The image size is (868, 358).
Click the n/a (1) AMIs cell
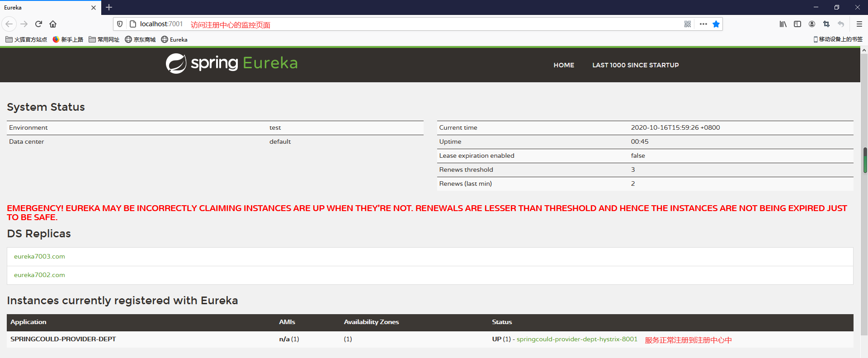tap(289, 339)
